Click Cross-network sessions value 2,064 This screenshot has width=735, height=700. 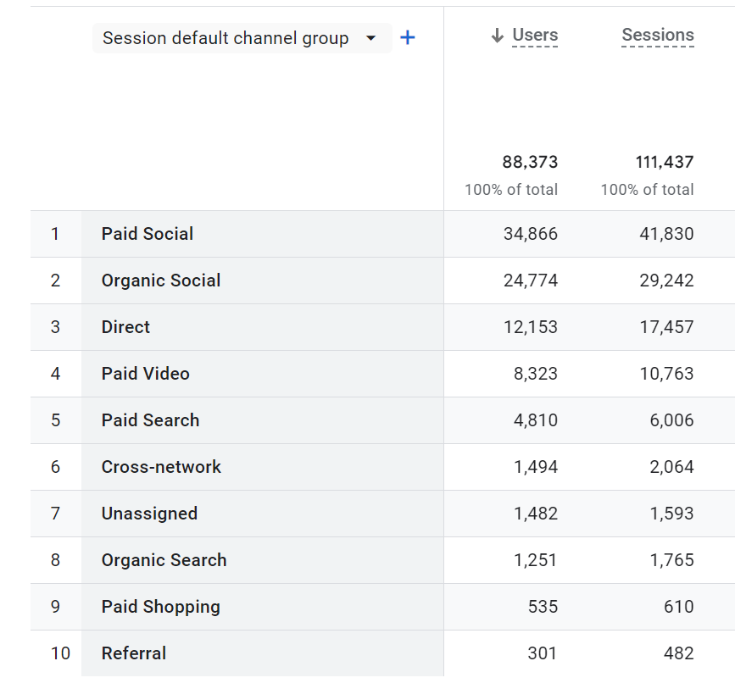(x=671, y=467)
